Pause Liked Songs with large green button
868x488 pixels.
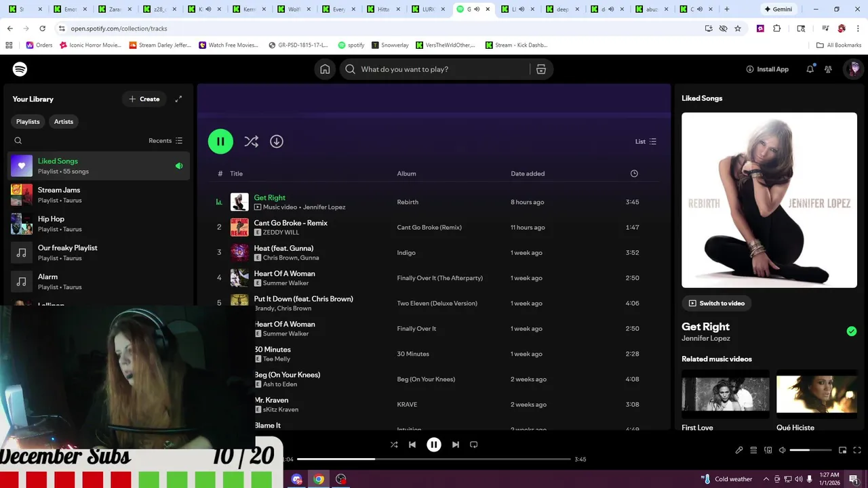(220, 141)
